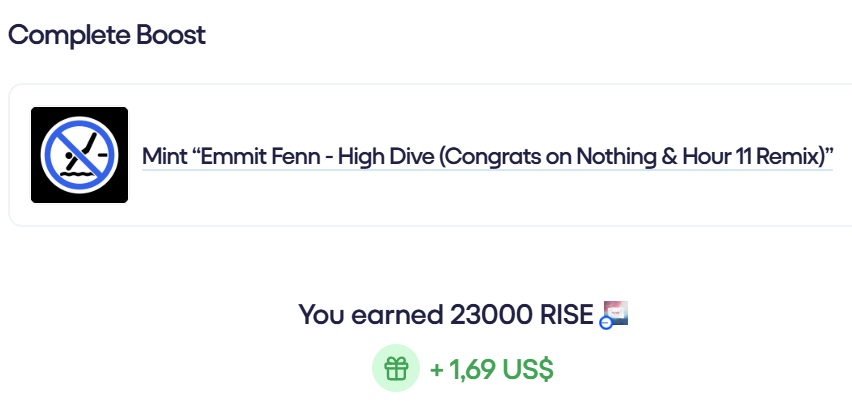Select the RISE token image
This screenshot has width=852, height=410.
tap(615, 314)
